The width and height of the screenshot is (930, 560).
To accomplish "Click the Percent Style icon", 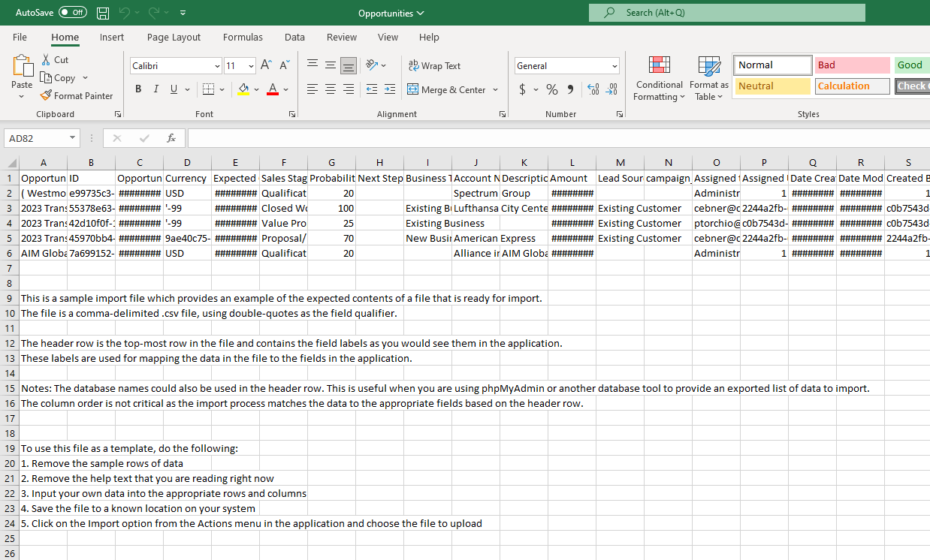I will click(552, 89).
